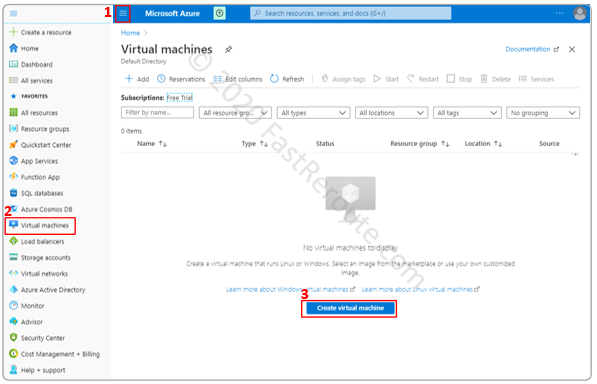Sort by the Name column

152,143
